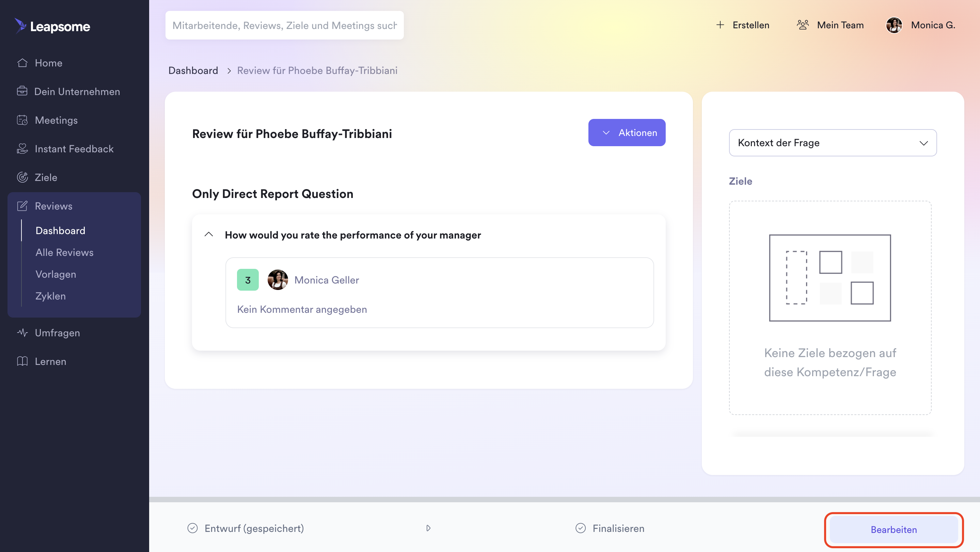Viewport: 980px width, 552px height.
Task: Open Meetings calendar icon
Action: [x=22, y=120]
